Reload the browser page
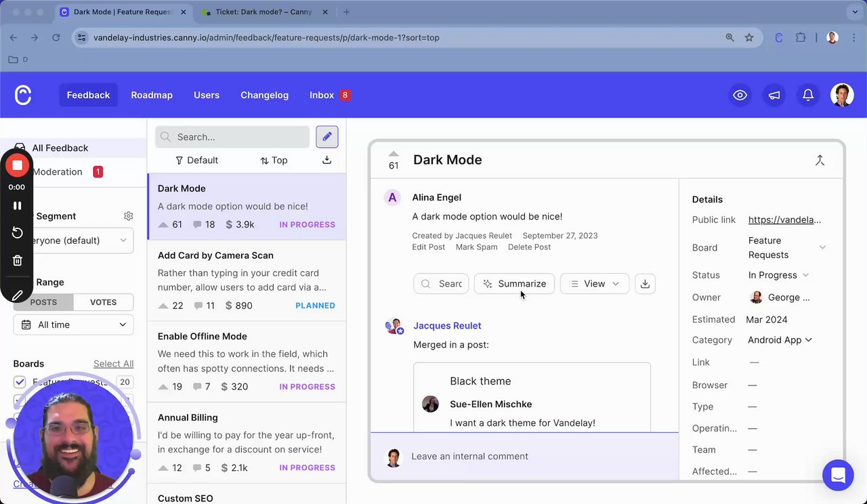This screenshot has height=504, width=867. [56, 37]
